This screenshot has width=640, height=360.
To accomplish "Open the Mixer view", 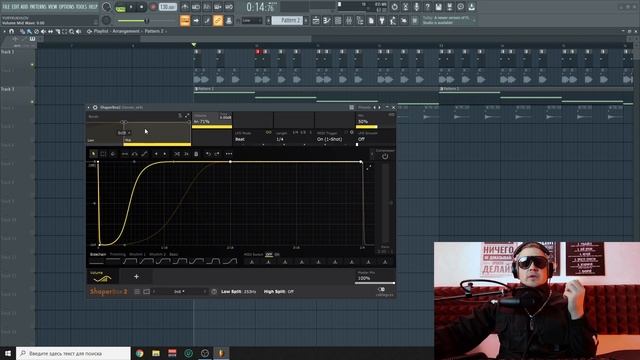I will (x=349, y=20).
